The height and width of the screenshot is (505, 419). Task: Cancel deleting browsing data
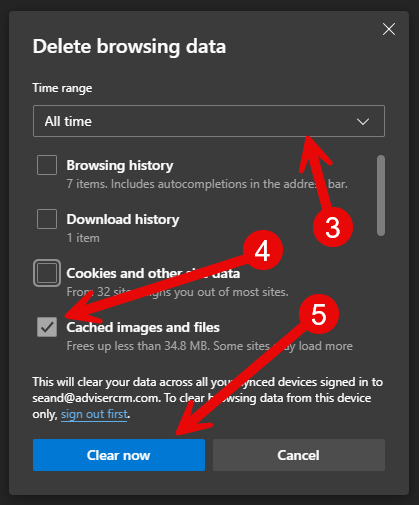pos(299,455)
